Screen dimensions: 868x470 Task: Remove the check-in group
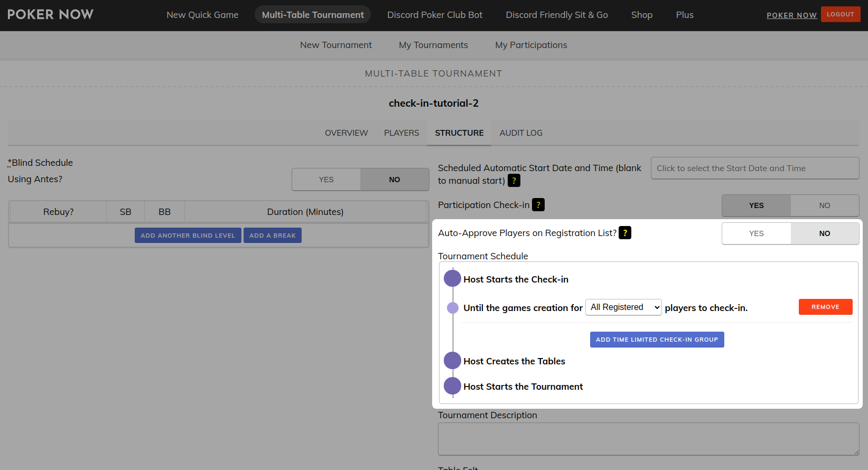pos(825,307)
